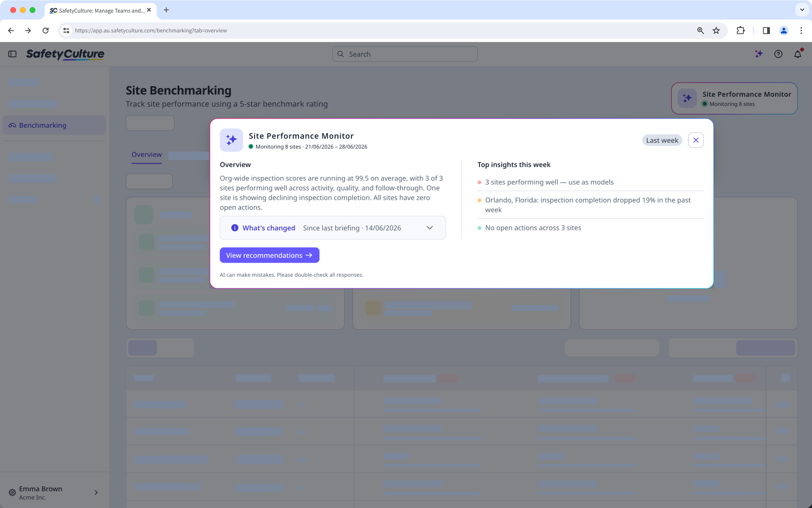
Task: Open the tab search dropdown arrow
Action: [802, 10]
